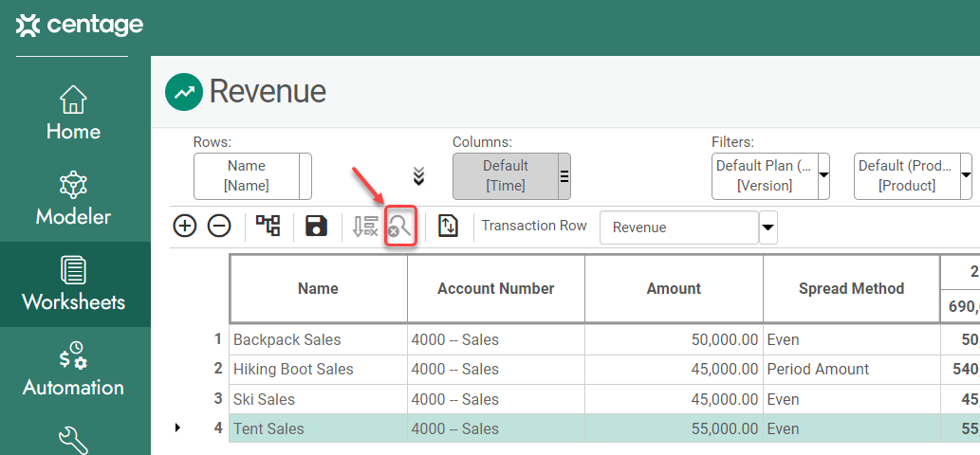Click Ski Sales Even spread method cell

(851, 399)
